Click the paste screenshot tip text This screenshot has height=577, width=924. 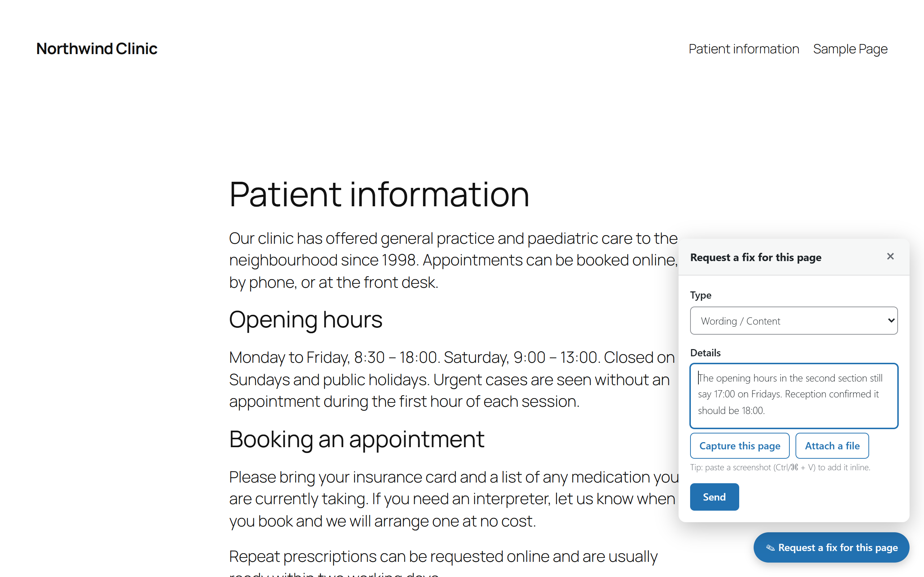[x=780, y=467]
